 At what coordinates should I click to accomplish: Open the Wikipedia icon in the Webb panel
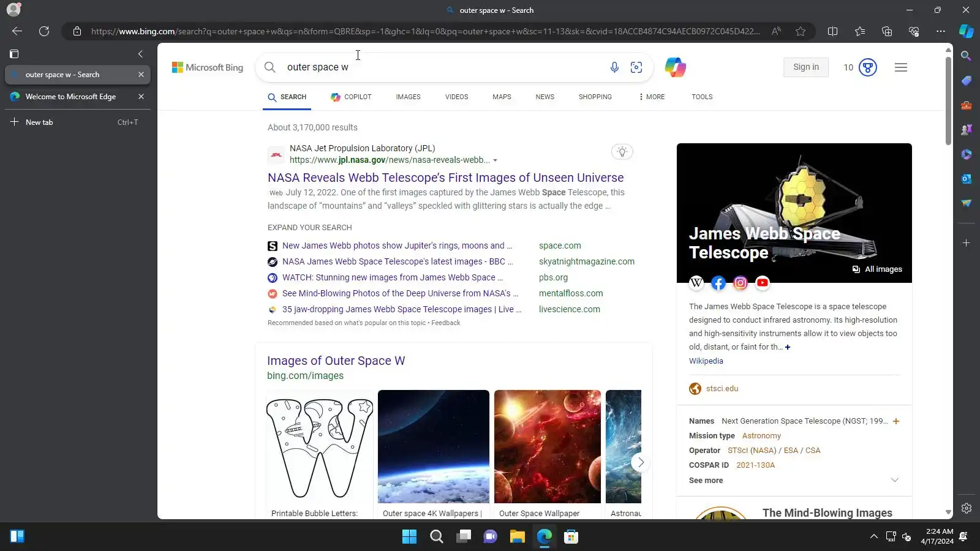[x=696, y=283]
